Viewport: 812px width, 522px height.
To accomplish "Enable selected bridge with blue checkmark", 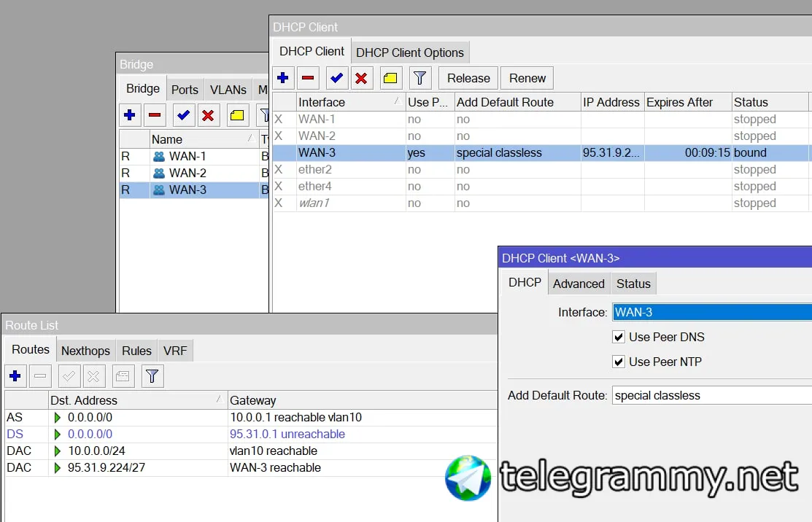I will coord(183,115).
